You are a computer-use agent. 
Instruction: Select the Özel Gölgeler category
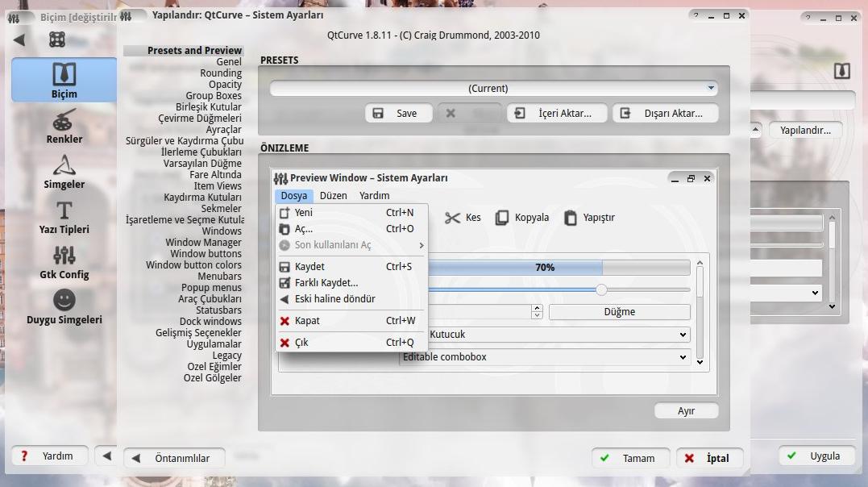point(212,378)
